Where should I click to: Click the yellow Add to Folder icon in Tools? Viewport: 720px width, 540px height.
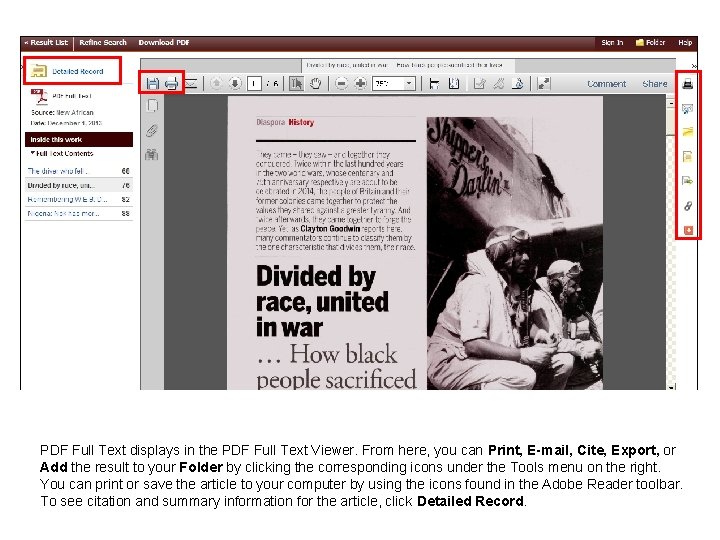[x=687, y=132]
